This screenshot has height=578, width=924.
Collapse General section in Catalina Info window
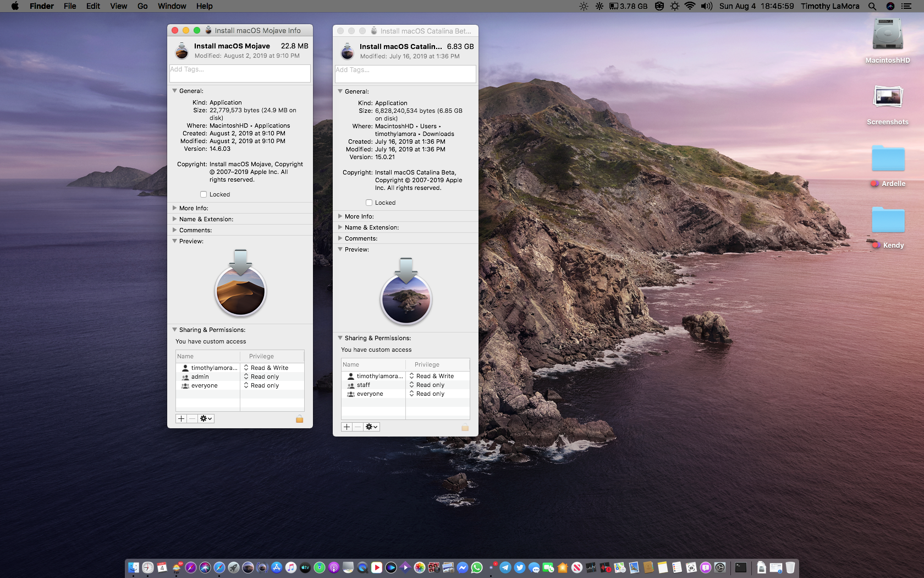[x=340, y=91]
